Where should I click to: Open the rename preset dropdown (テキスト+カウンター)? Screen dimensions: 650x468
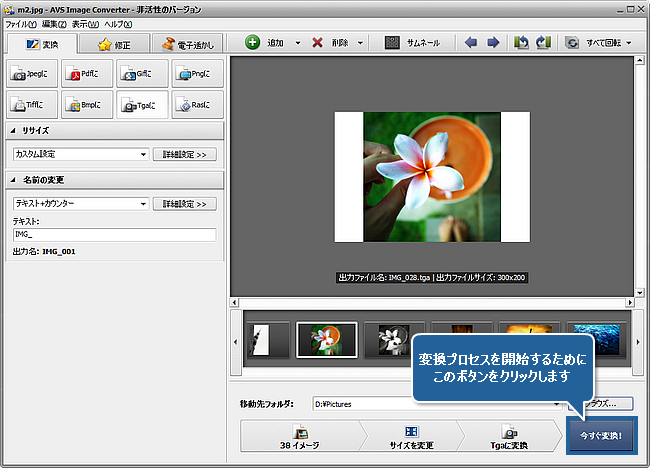(80, 203)
